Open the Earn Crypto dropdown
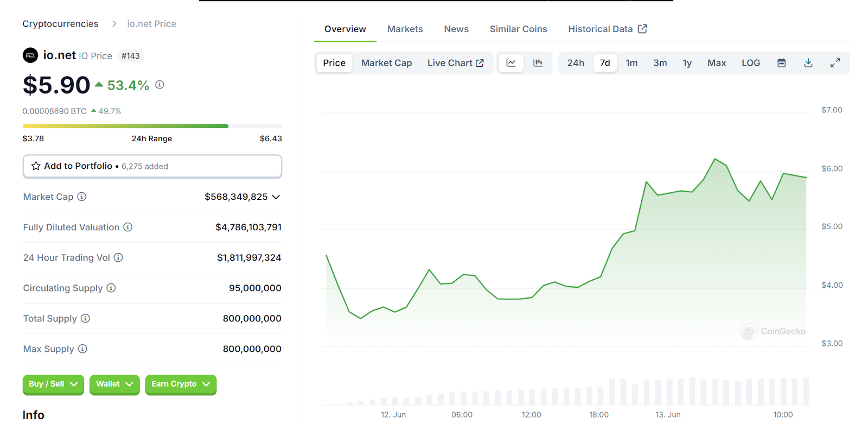This screenshot has width=868, height=423. click(x=181, y=384)
